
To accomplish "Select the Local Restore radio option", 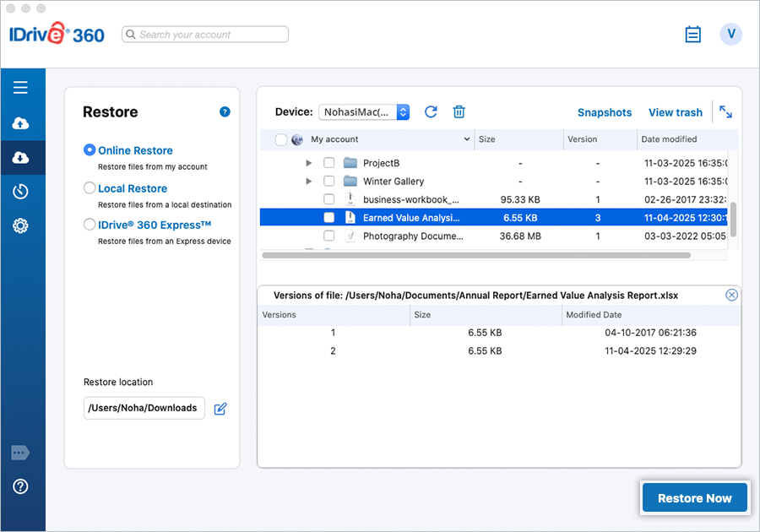I will (90, 188).
